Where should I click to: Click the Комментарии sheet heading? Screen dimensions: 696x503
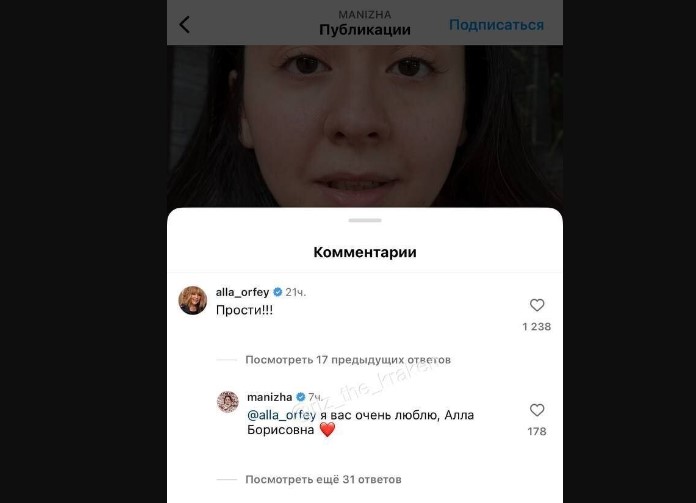coord(365,252)
